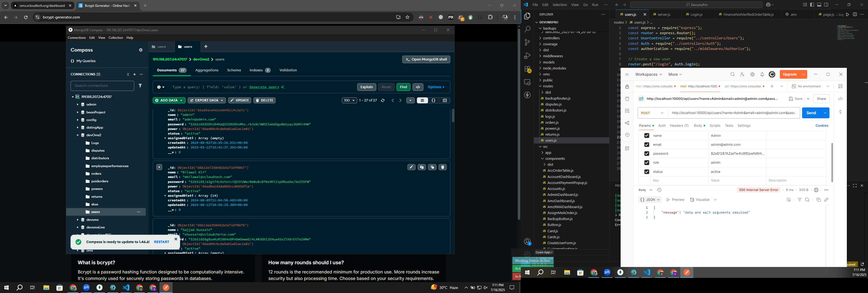Copy the Bilawal Ali document
The width and height of the screenshot is (868, 293).
pos(422,167)
